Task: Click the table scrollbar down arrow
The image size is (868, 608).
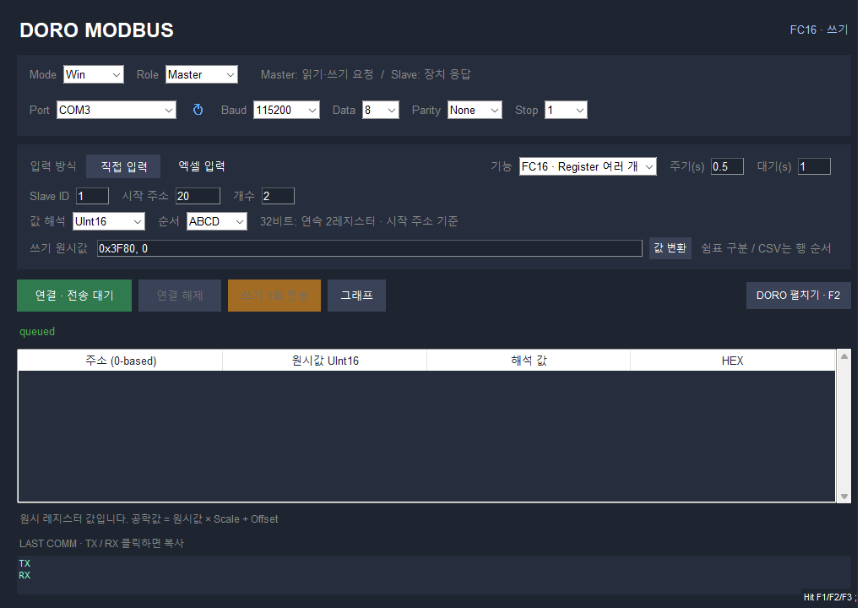Action: (x=844, y=497)
